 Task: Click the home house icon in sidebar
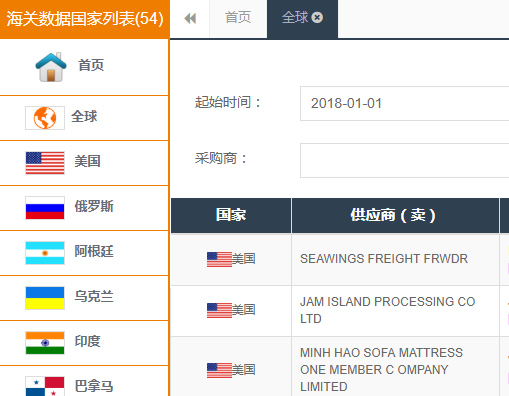51,67
